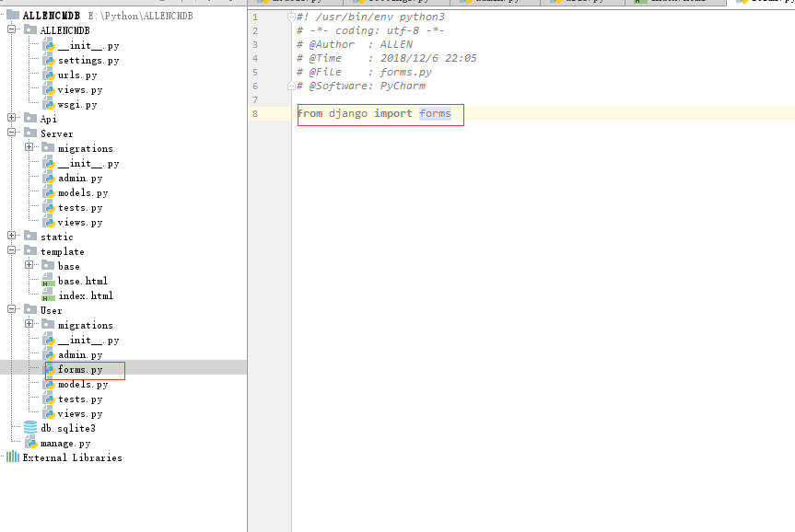The image size is (795, 532).
Task: Expand the static folder node
Action: click(11, 235)
